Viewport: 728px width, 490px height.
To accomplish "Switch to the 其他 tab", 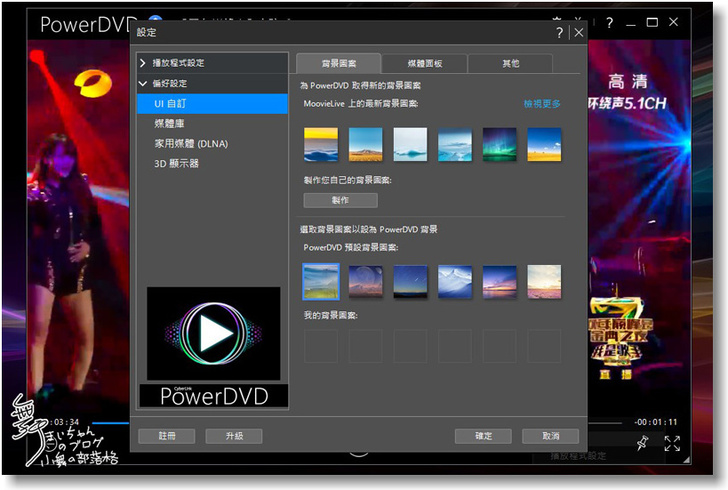I will click(510, 63).
